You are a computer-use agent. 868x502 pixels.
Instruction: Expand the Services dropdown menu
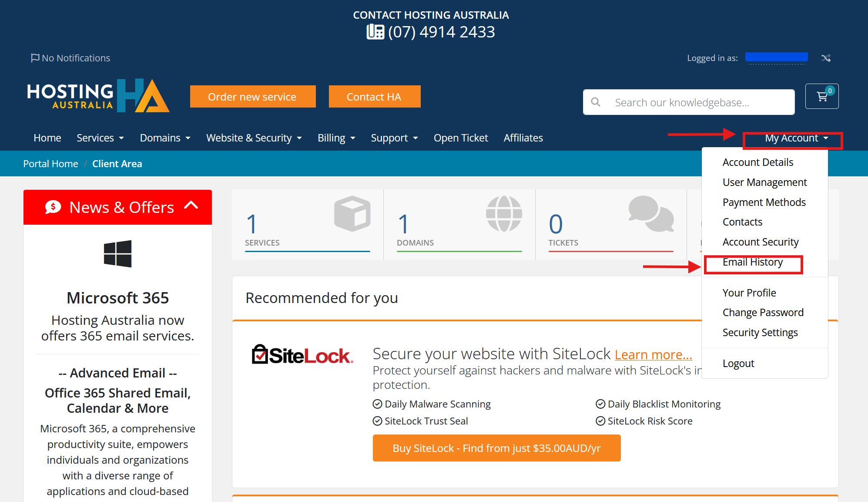pyautogui.click(x=100, y=138)
